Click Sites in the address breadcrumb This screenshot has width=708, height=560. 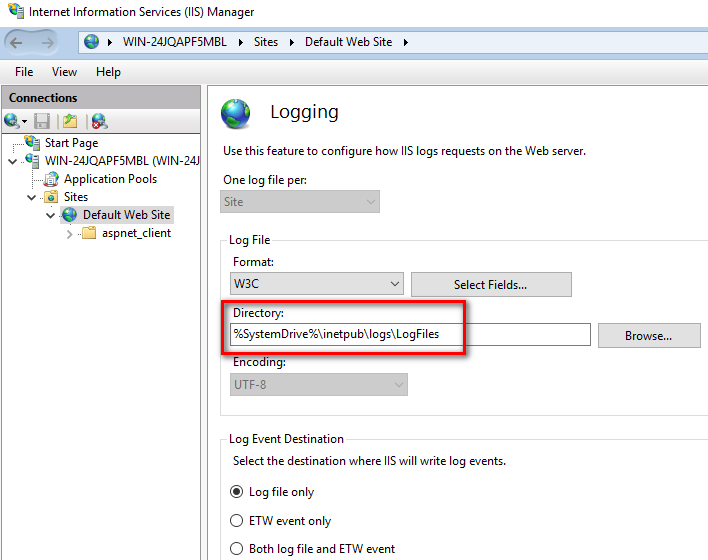point(266,42)
